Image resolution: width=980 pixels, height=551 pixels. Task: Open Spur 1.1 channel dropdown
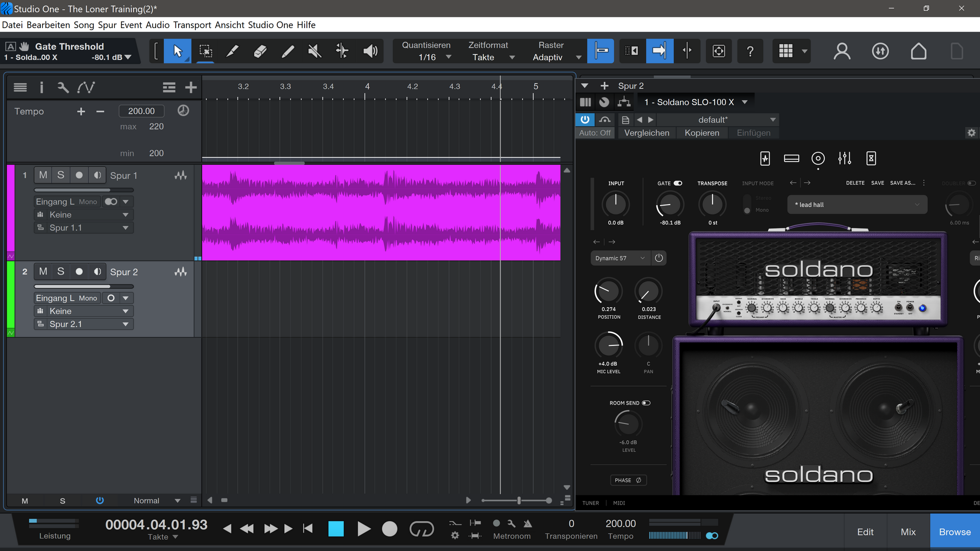coord(84,228)
